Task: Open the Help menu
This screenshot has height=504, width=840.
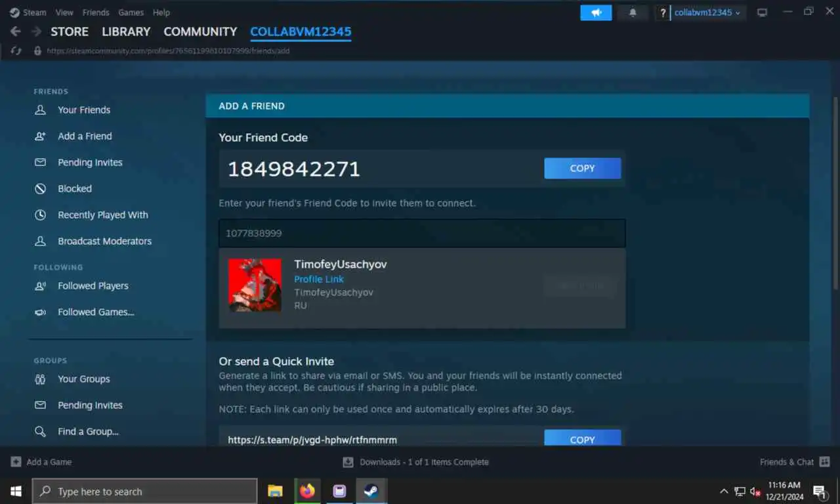Action: (x=161, y=12)
